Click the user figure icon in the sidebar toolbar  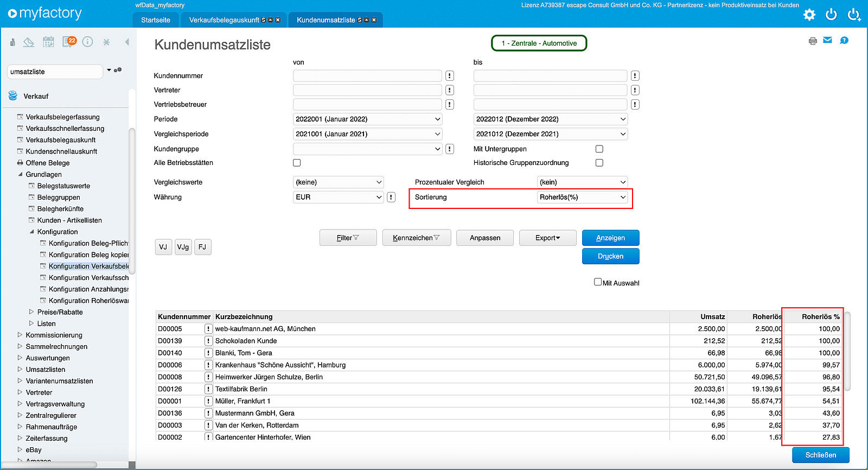12,42
